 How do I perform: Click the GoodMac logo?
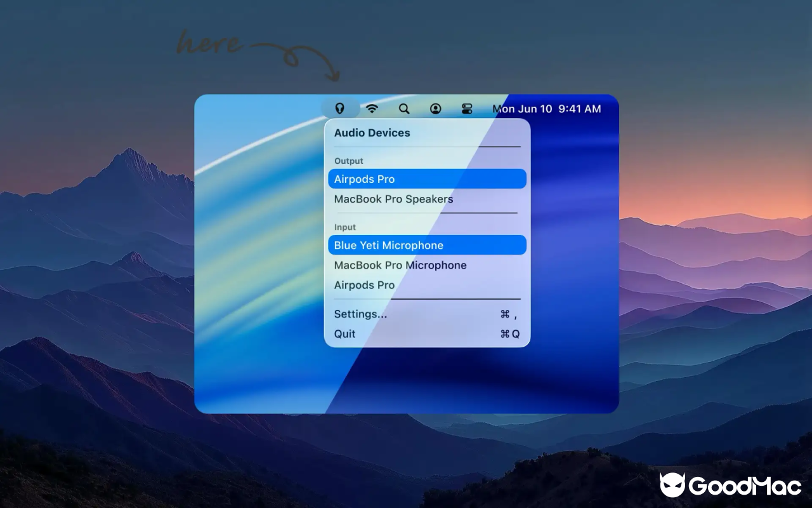731,486
